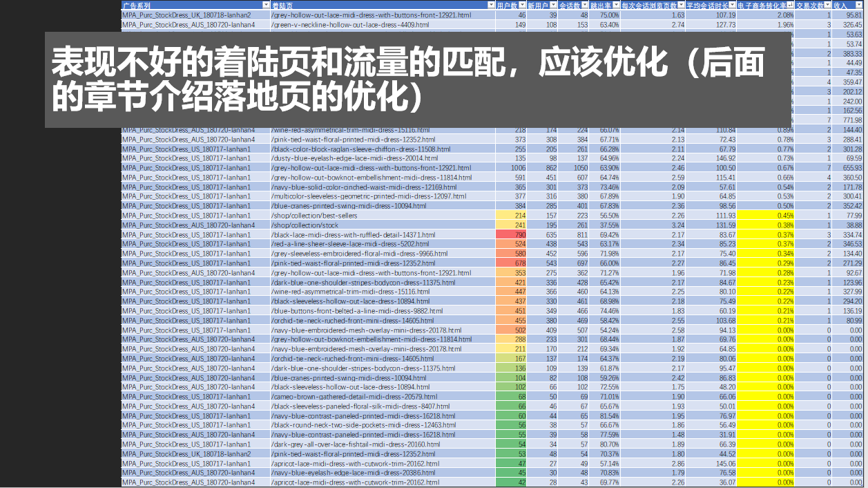The image size is (868, 488).
Task: Open the 新用户 column filter arrow
Action: pyautogui.click(x=553, y=5)
